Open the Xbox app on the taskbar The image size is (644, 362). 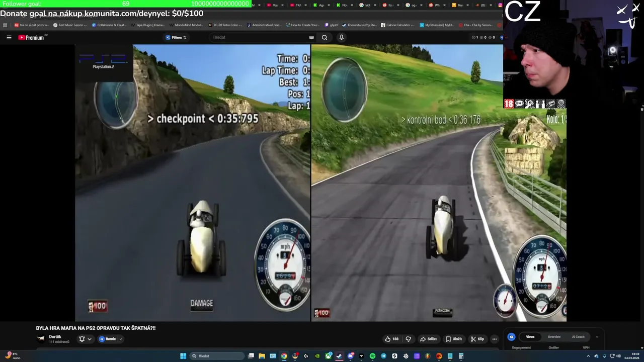[329, 356]
